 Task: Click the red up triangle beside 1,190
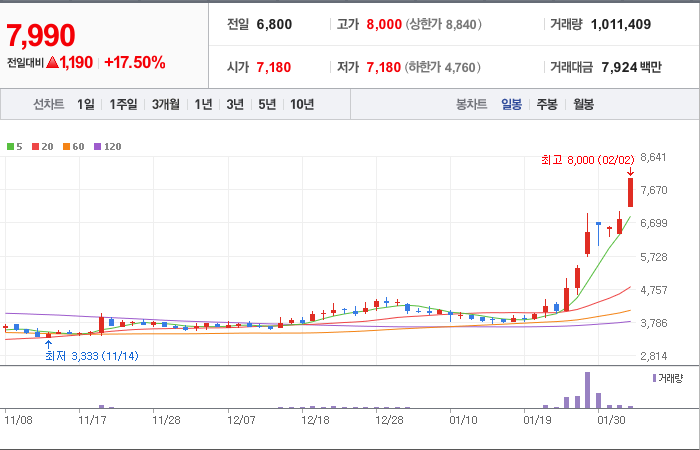click(x=52, y=62)
